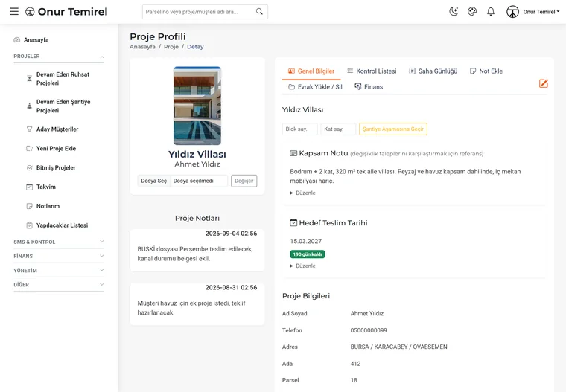Open the notifications bell
Screen dimensions: 566x392
(491, 12)
